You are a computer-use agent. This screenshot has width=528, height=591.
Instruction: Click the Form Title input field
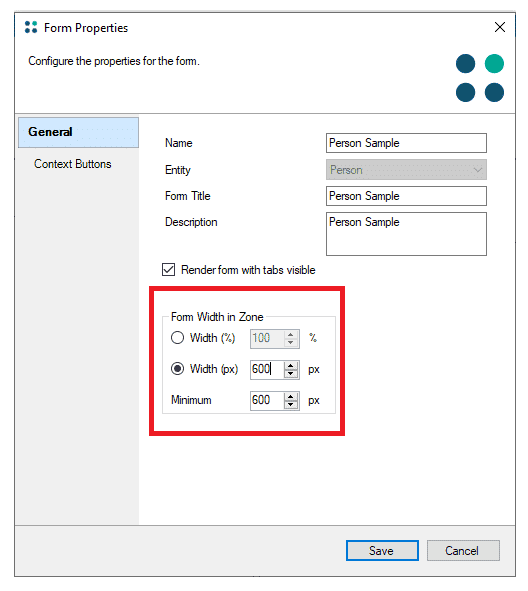coord(406,196)
